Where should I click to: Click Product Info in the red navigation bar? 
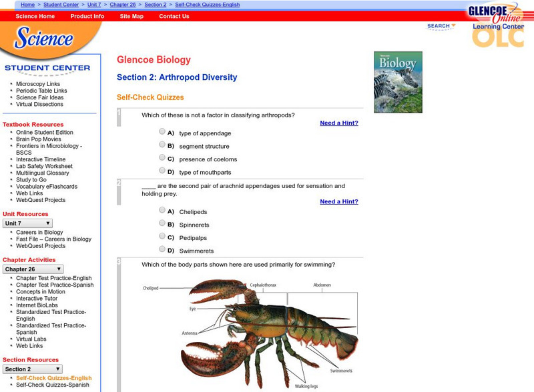click(87, 17)
